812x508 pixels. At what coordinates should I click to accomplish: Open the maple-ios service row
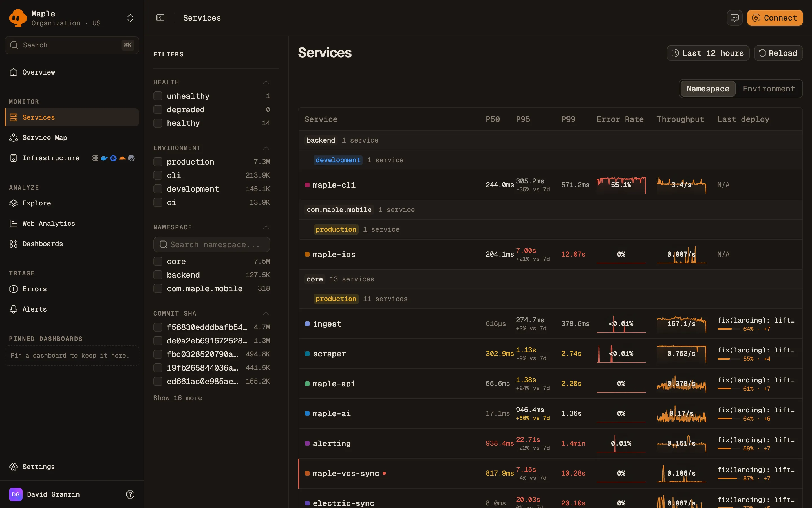pos(550,254)
